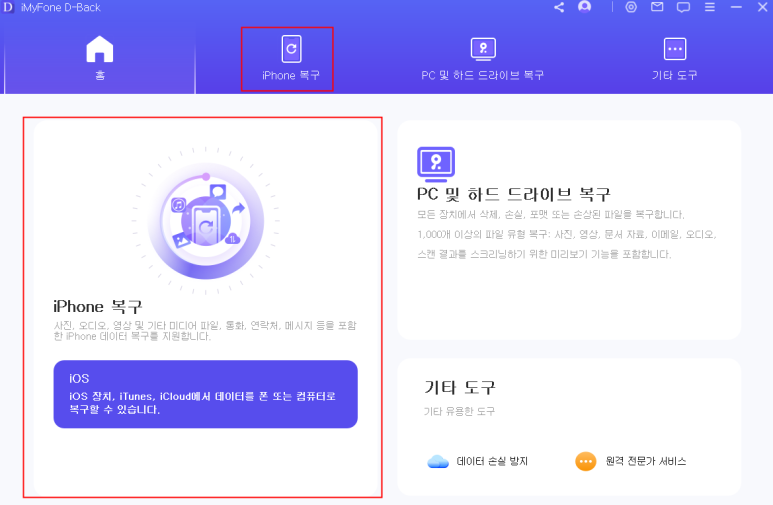Click the feedback chat bubble icon
The width and height of the screenshot is (773, 505).
pyautogui.click(x=683, y=7)
